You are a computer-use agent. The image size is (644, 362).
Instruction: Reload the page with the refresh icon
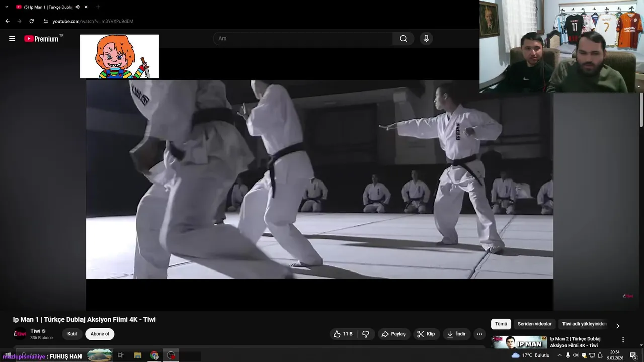pos(31,21)
